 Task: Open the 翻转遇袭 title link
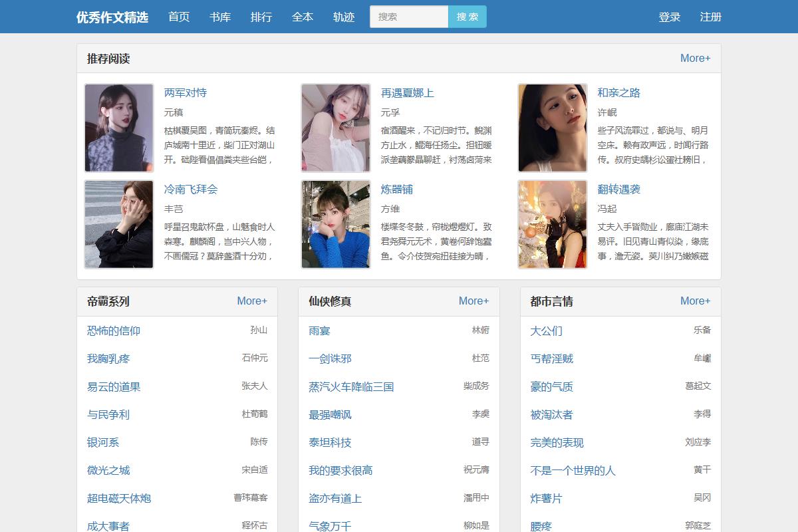619,190
